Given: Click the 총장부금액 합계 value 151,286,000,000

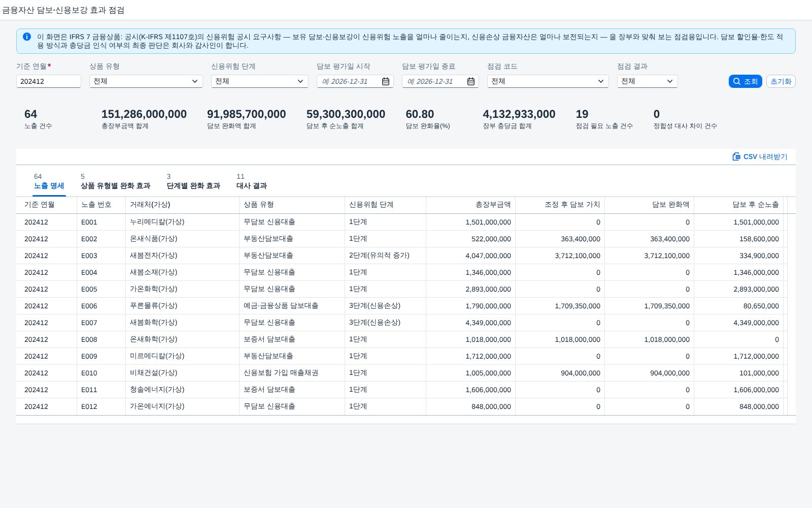Looking at the screenshot, I should [144, 114].
